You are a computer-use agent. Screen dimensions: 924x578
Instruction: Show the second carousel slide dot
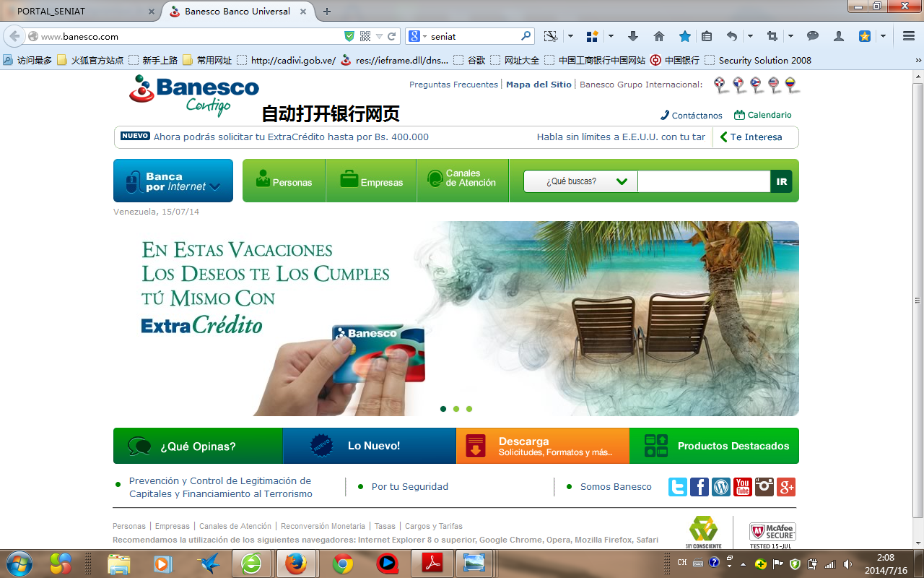pos(456,409)
